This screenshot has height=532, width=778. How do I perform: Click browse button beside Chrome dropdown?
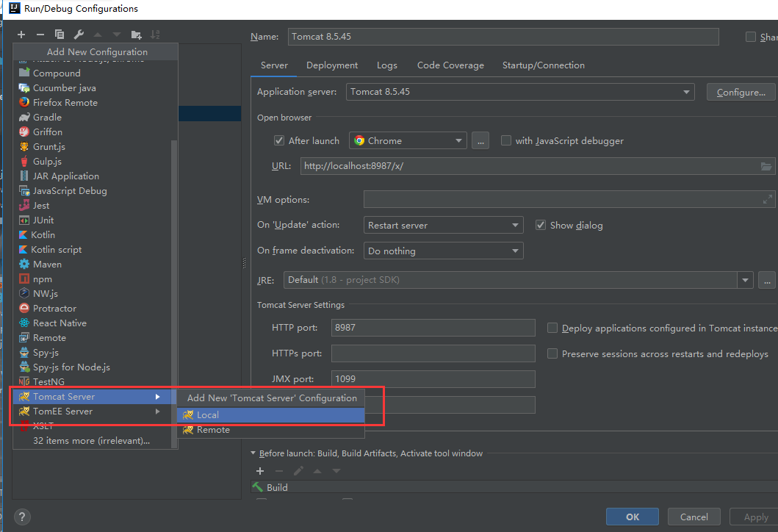tap(480, 141)
